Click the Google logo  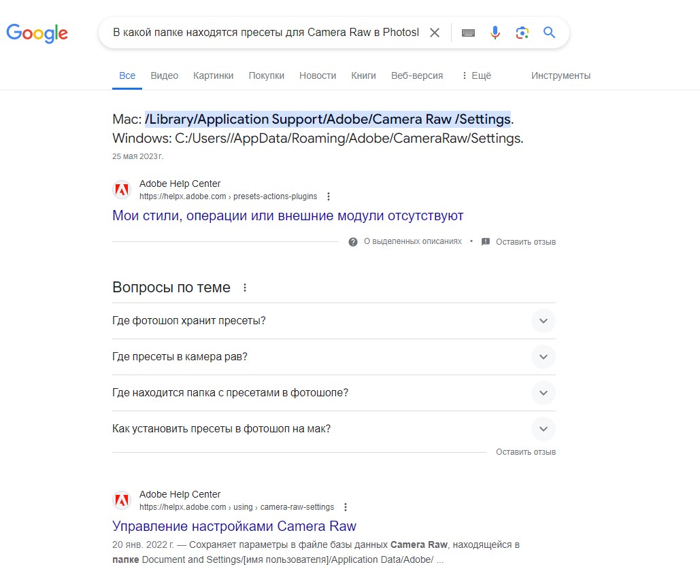(x=37, y=33)
